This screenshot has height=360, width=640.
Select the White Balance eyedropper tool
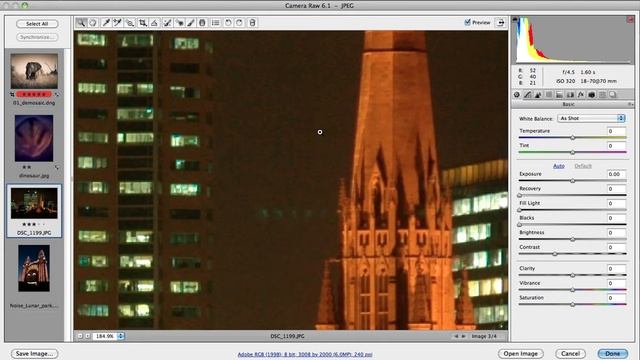point(106,23)
